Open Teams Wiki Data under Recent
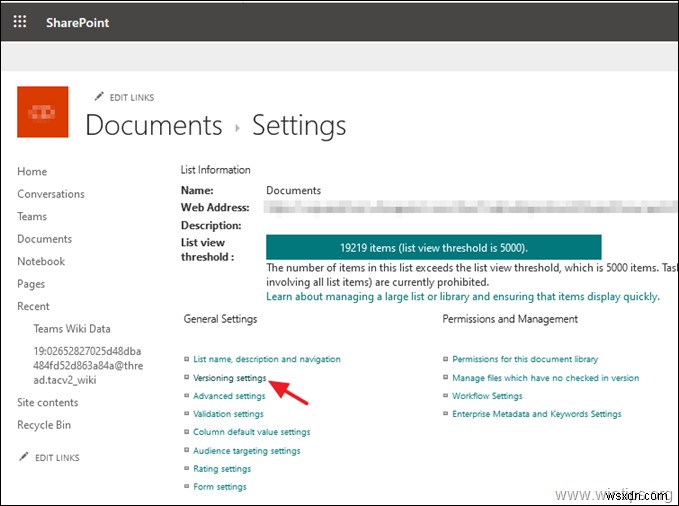The height and width of the screenshot is (506, 679). click(72, 329)
